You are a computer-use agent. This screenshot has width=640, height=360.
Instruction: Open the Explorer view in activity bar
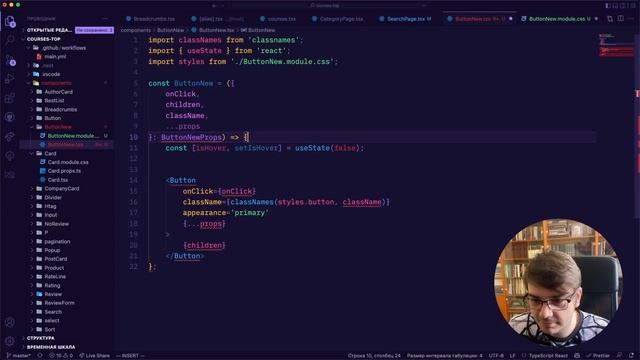(10, 21)
